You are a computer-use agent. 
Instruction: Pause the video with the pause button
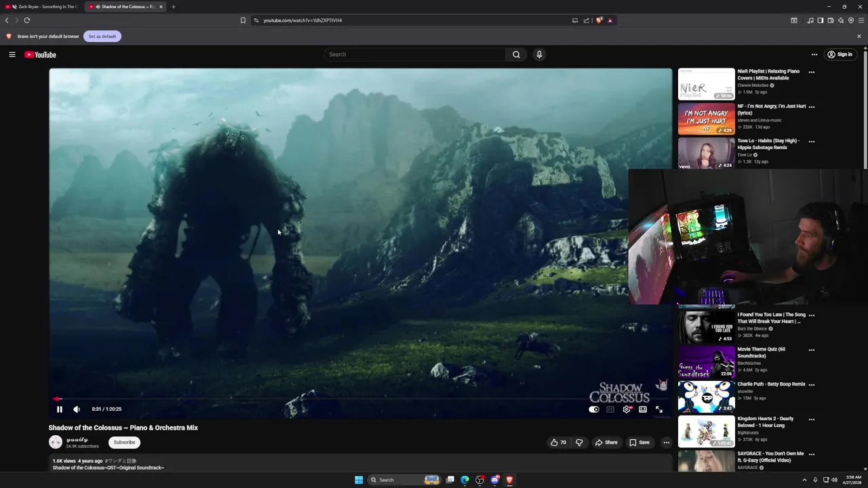[60, 409]
